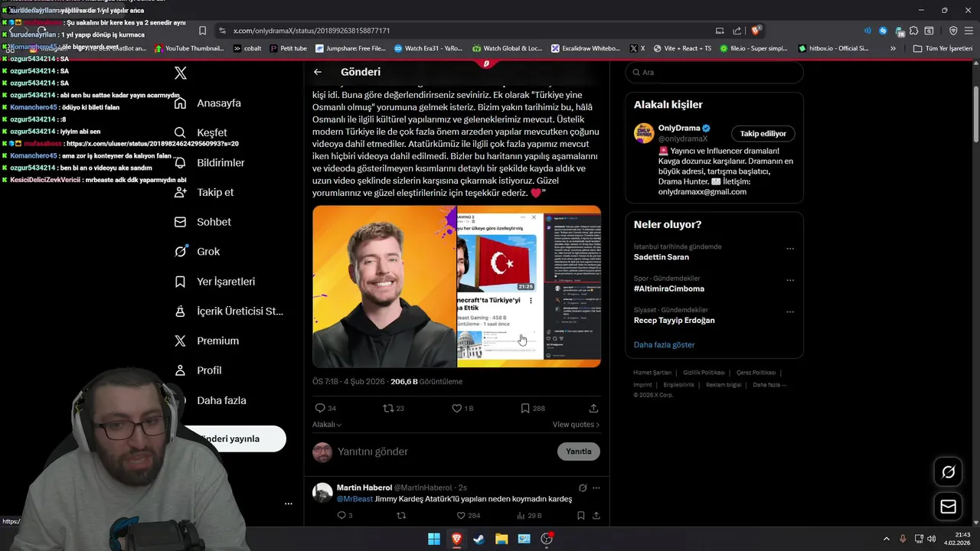Open Hizmet Şartları footer link
The image size is (980, 551).
[x=652, y=373]
